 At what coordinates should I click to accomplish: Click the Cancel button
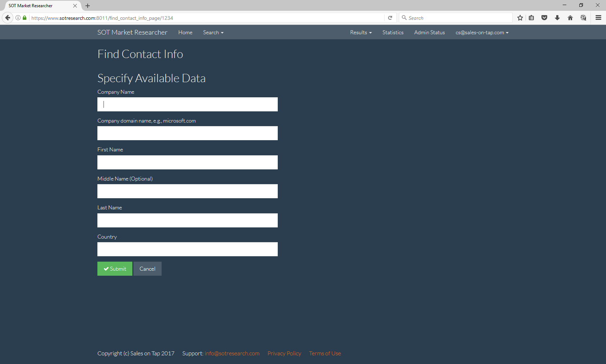pyautogui.click(x=147, y=269)
